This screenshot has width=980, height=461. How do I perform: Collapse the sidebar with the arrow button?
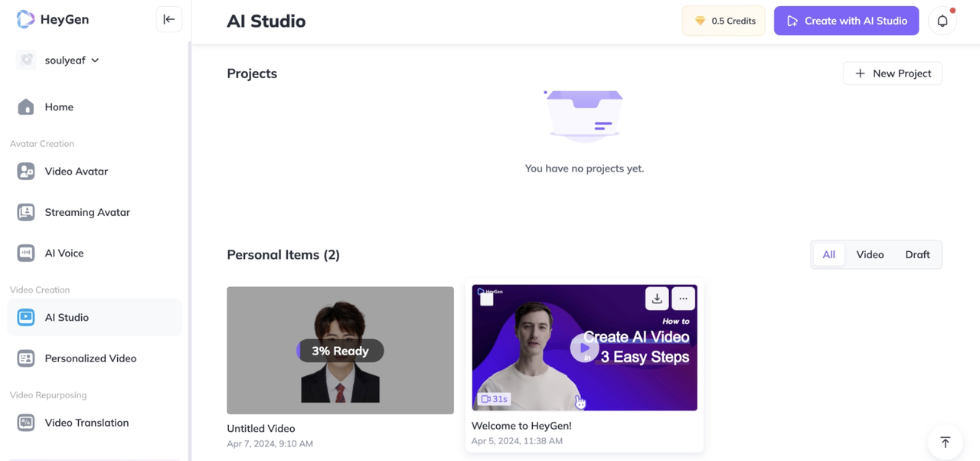[169, 19]
